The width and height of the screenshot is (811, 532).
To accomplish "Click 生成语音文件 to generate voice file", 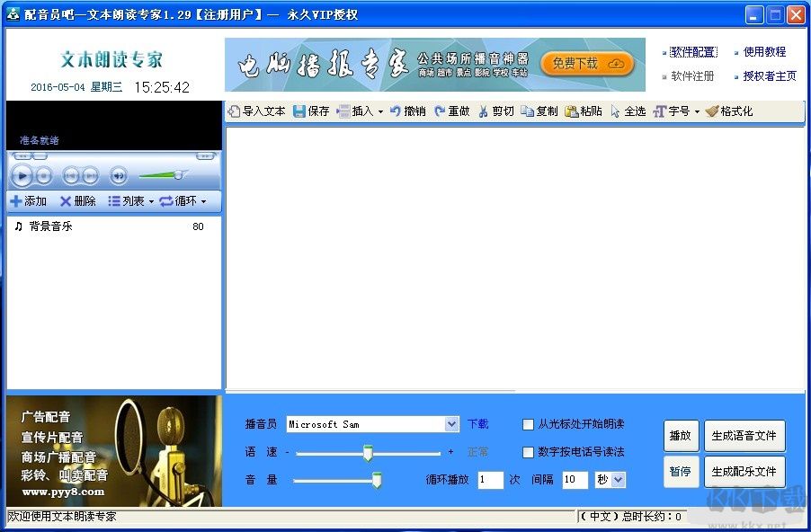I will (744, 436).
